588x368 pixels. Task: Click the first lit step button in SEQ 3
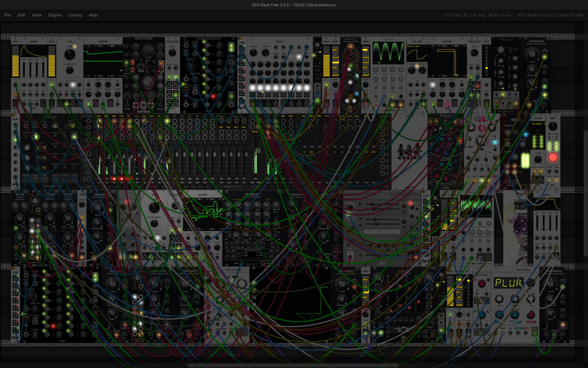[x=252, y=88]
